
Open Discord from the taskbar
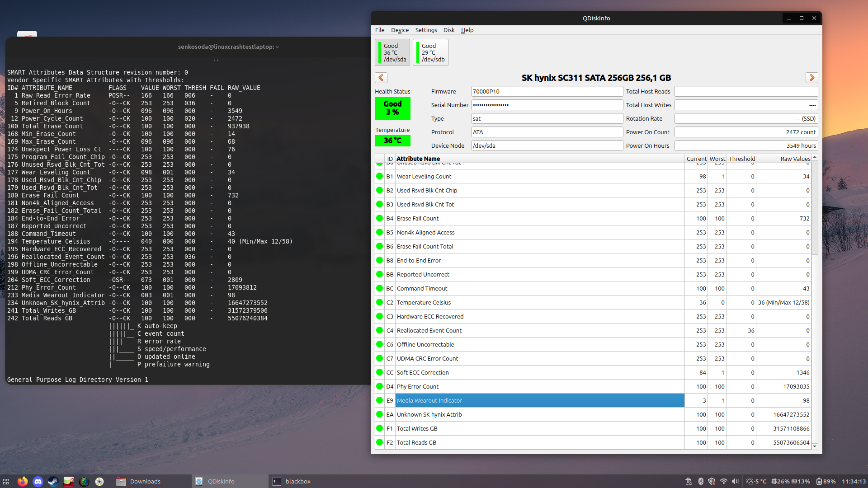pyautogui.click(x=38, y=481)
